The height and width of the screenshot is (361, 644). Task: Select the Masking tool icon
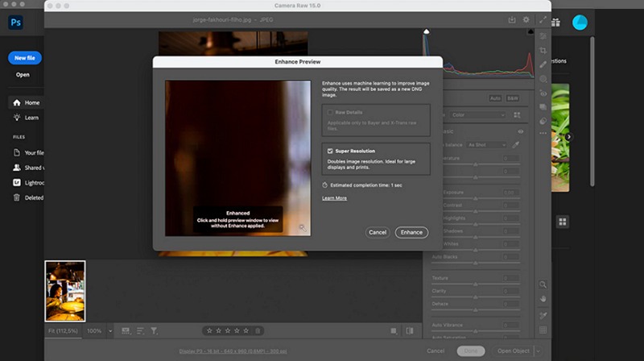click(x=543, y=79)
